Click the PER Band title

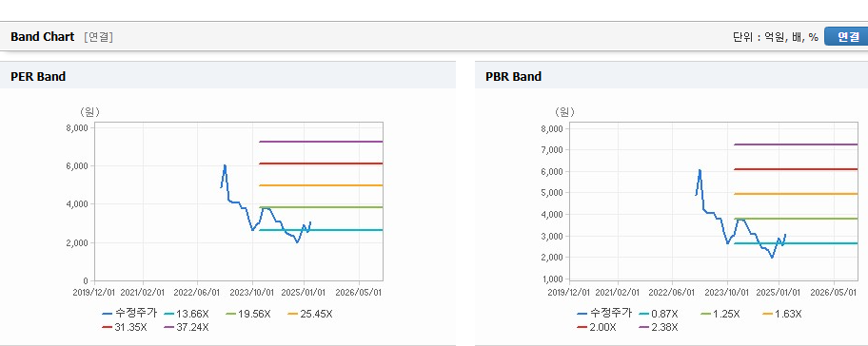click(x=38, y=77)
